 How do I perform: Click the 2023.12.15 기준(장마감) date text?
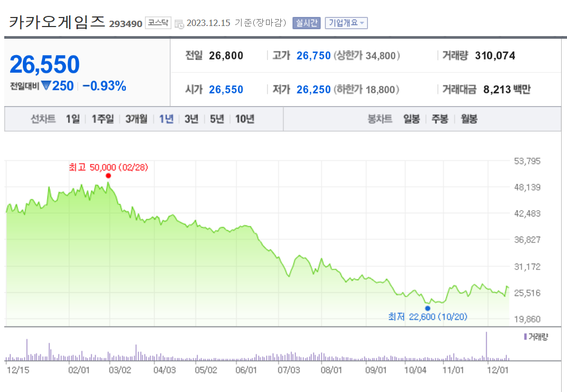coord(236,23)
